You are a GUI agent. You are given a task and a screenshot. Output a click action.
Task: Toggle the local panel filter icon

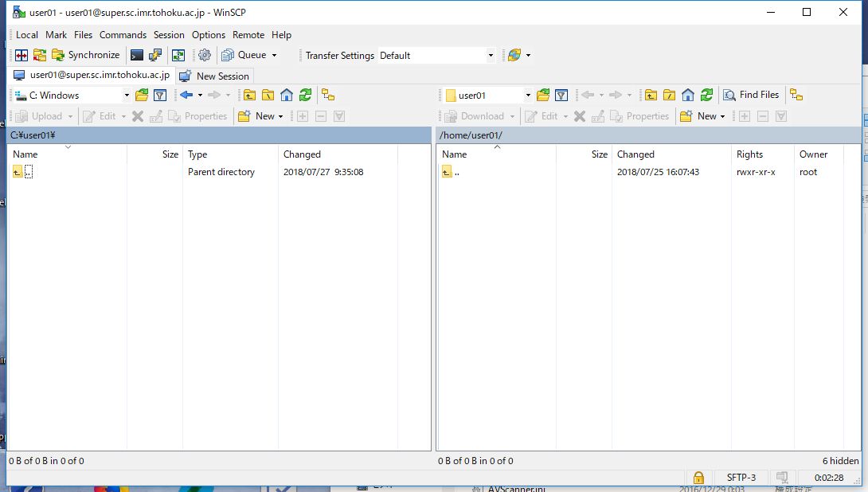[160, 94]
